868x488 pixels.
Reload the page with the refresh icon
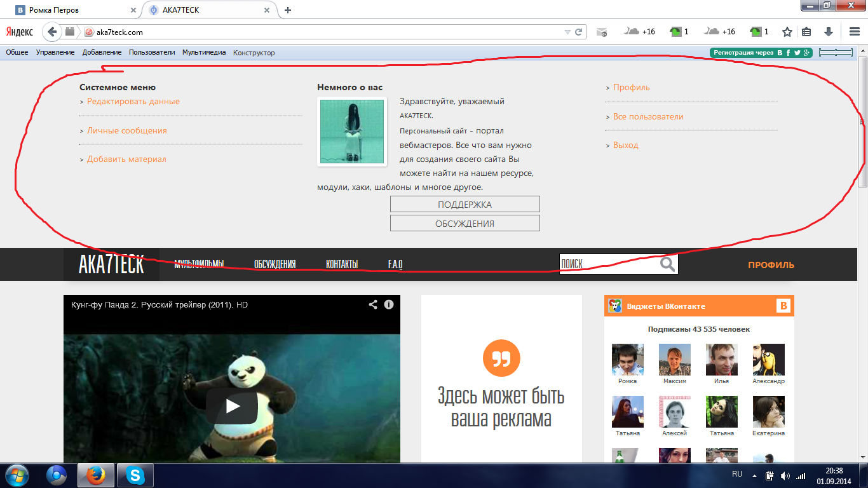click(579, 32)
